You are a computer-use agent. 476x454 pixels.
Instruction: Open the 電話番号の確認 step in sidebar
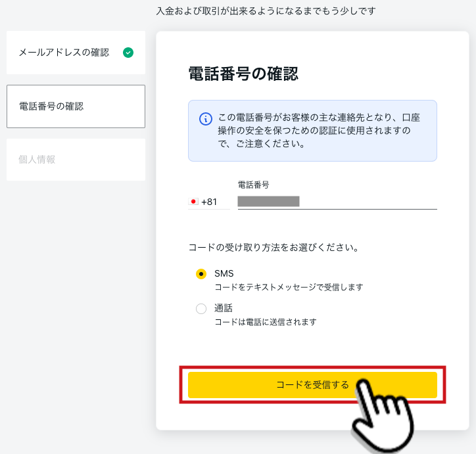[76, 106]
